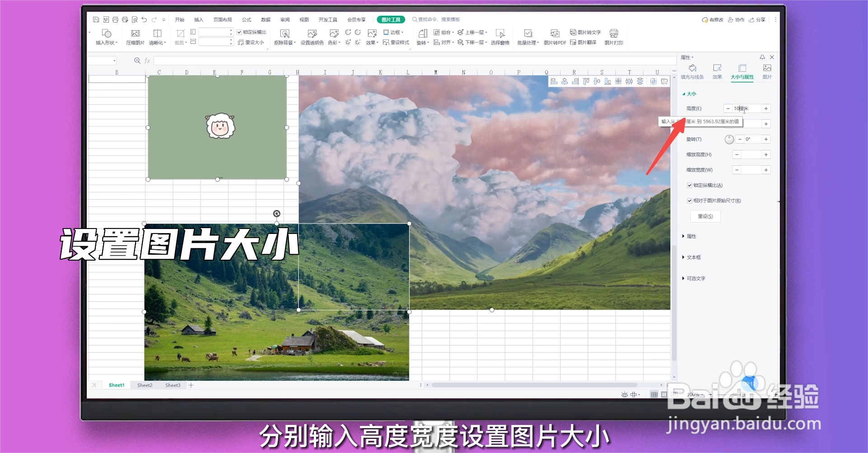The width and height of the screenshot is (868, 453).
Task: Switch to 图片 tab in properties panel
Action: click(x=767, y=72)
